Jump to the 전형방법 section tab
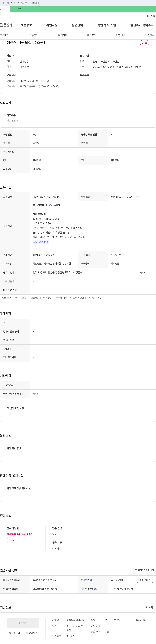 pos(121,35)
